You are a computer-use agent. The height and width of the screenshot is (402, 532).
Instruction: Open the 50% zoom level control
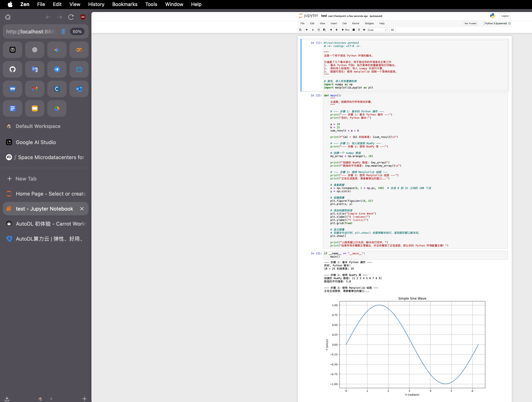click(x=77, y=32)
